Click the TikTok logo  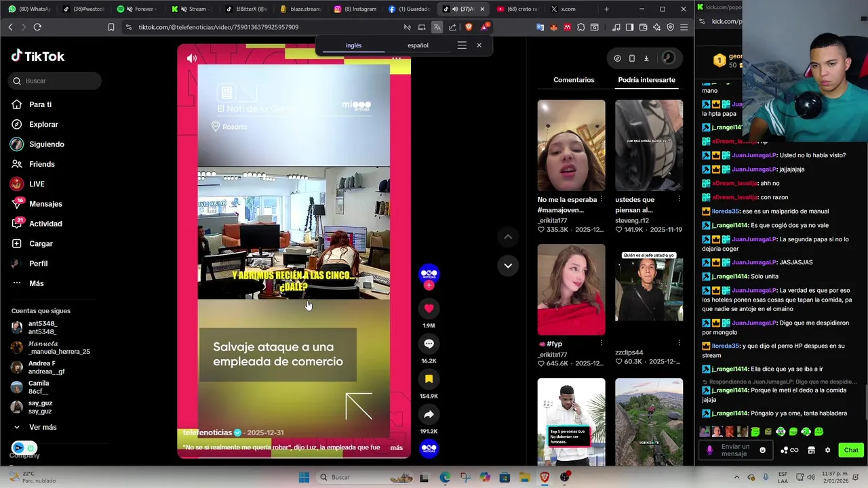tap(38, 56)
